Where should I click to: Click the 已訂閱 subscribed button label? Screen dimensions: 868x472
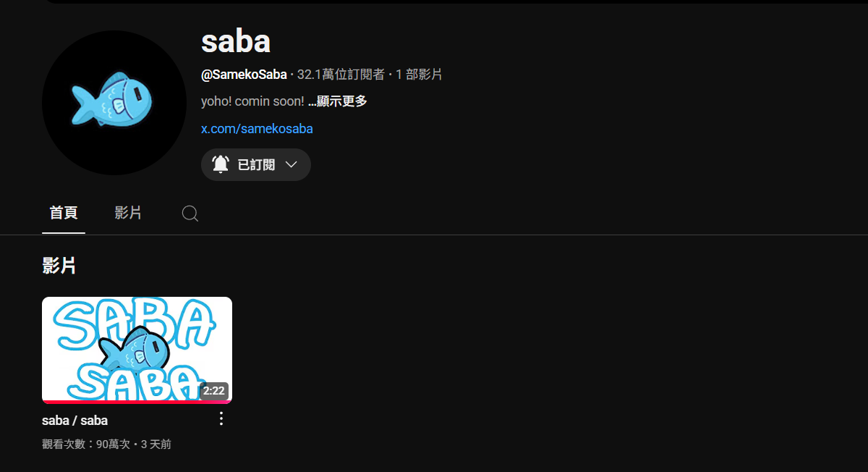pos(256,164)
